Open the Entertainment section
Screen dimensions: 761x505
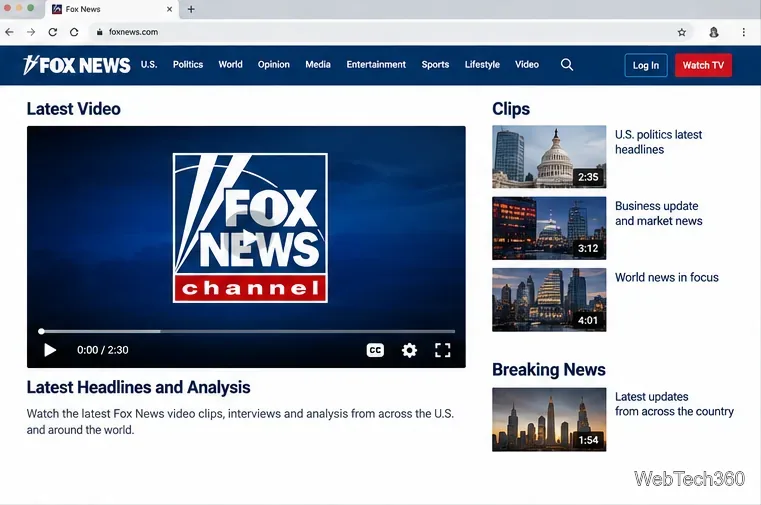point(376,65)
